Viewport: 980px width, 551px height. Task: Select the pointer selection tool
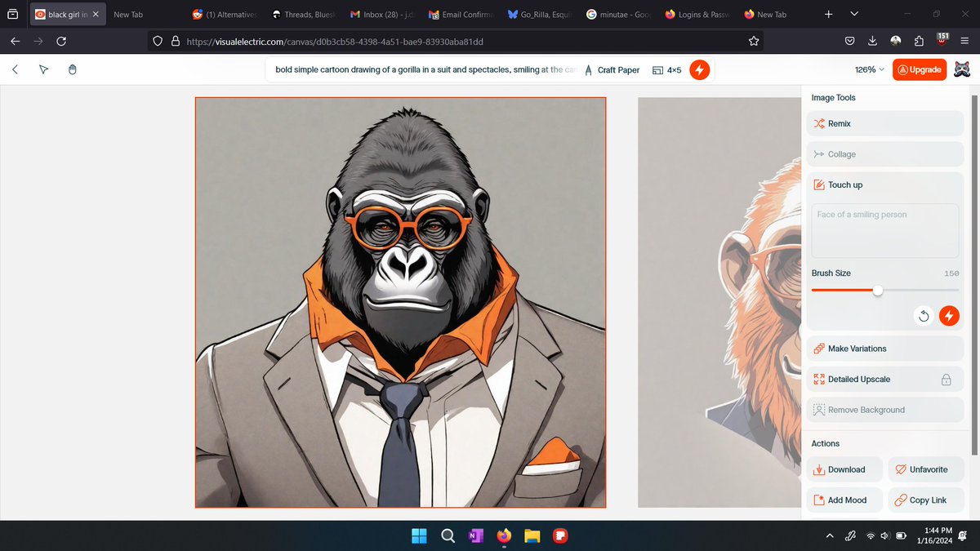point(43,70)
